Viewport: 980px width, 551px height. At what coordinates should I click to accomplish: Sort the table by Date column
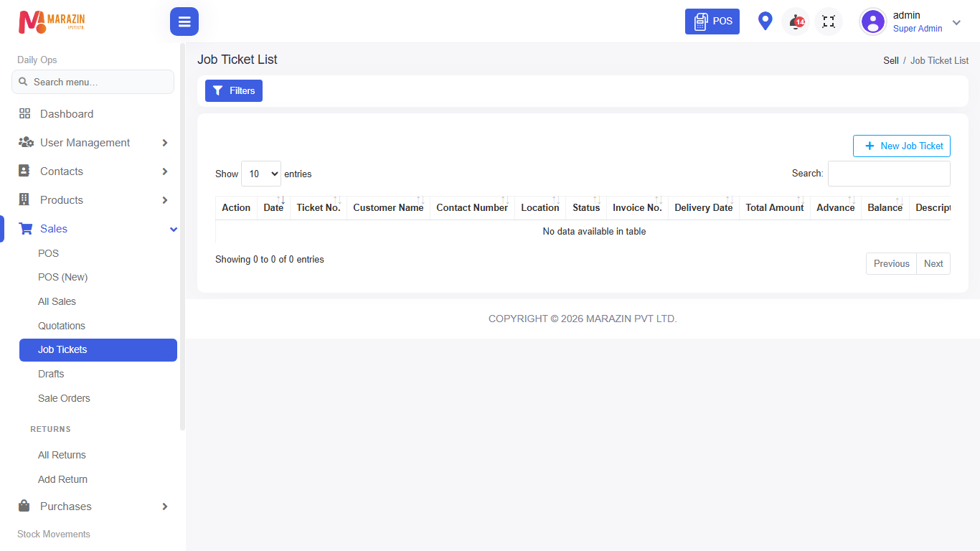pos(273,207)
